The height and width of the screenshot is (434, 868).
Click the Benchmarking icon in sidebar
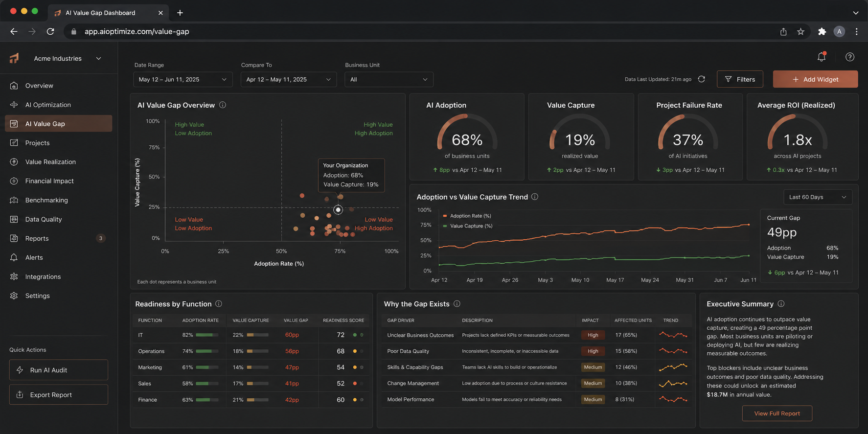click(x=14, y=200)
